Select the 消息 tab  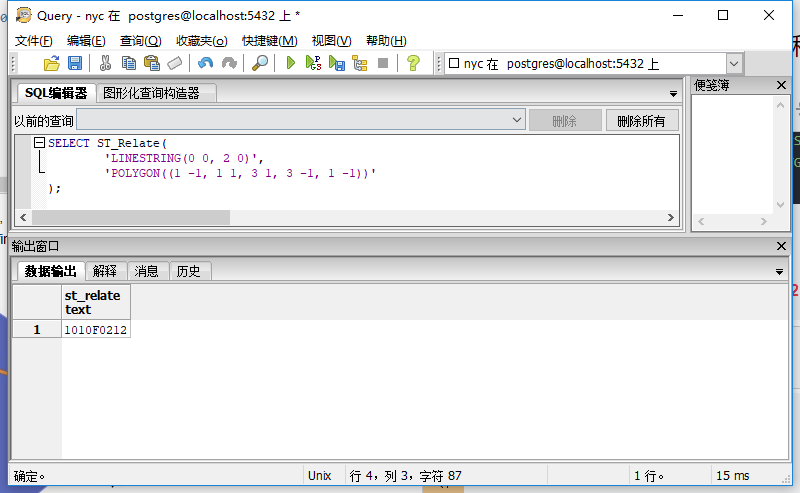pyautogui.click(x=147, y=271)
